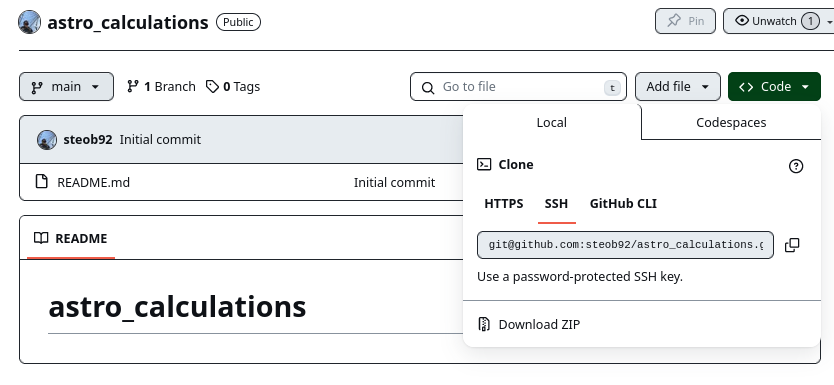
Task: Click the large astro_calculations README heading
Action: coord(177,307)
